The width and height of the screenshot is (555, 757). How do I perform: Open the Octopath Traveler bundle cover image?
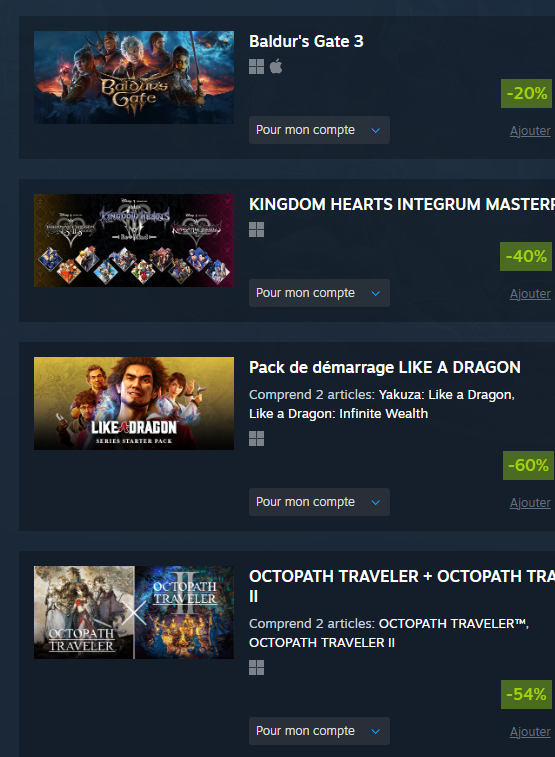(134, 612)
